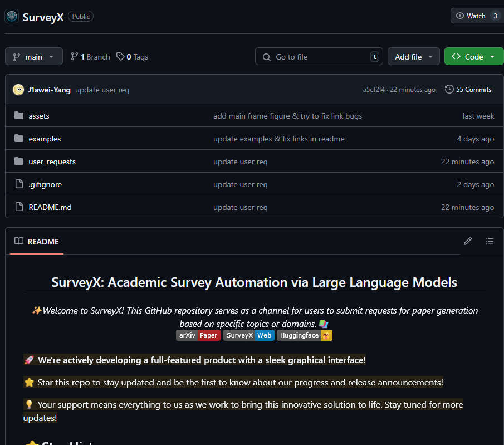Click the '22 minutes ago' timestamp for user_requests
Screen dimensions: 504x445
pos(467,162)
